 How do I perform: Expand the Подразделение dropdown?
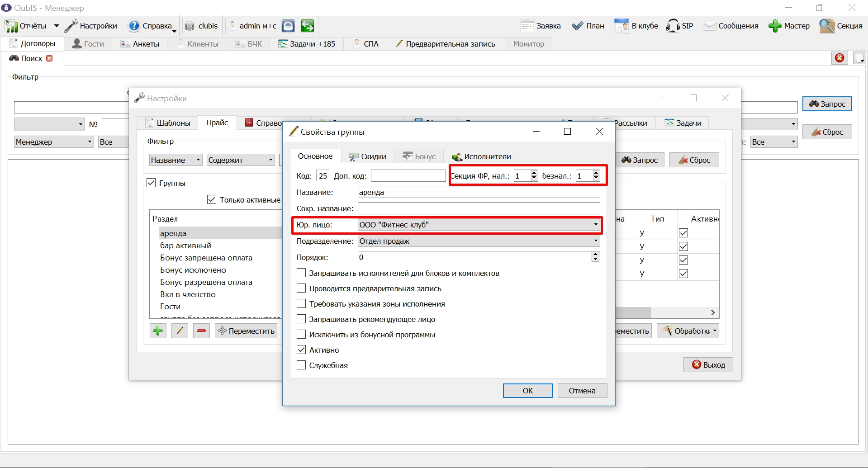point(479,241)
